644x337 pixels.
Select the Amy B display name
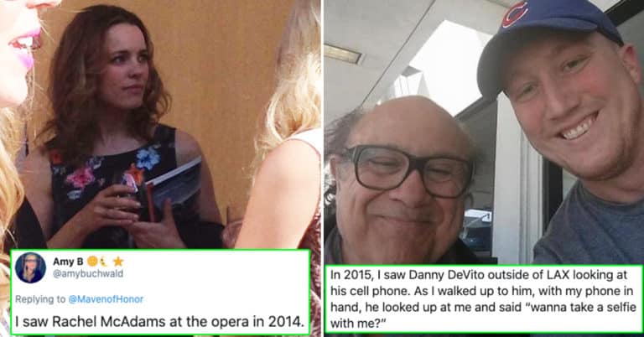click(x=68, y=262)
